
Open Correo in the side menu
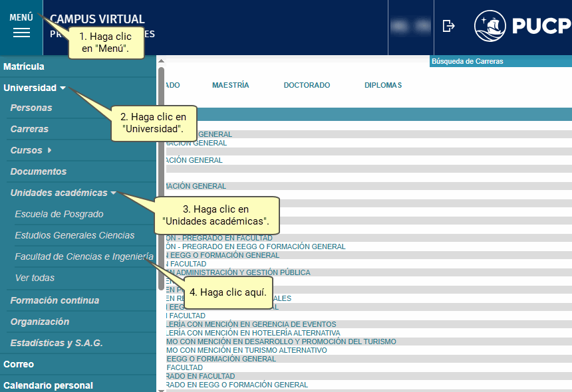coord(19,364)
